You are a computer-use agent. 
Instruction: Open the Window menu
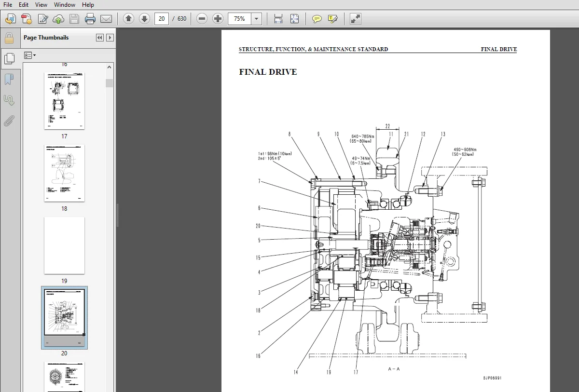(x=64, y=4)
